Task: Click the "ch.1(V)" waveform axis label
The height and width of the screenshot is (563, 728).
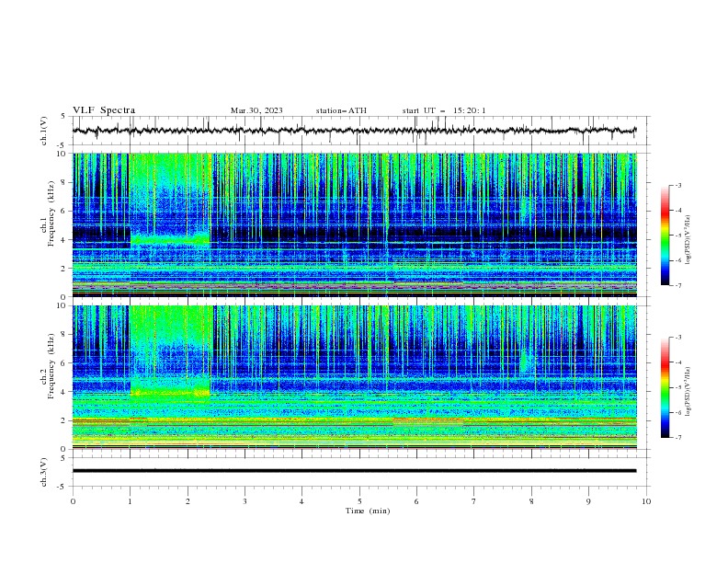Action: coord(44,131)
